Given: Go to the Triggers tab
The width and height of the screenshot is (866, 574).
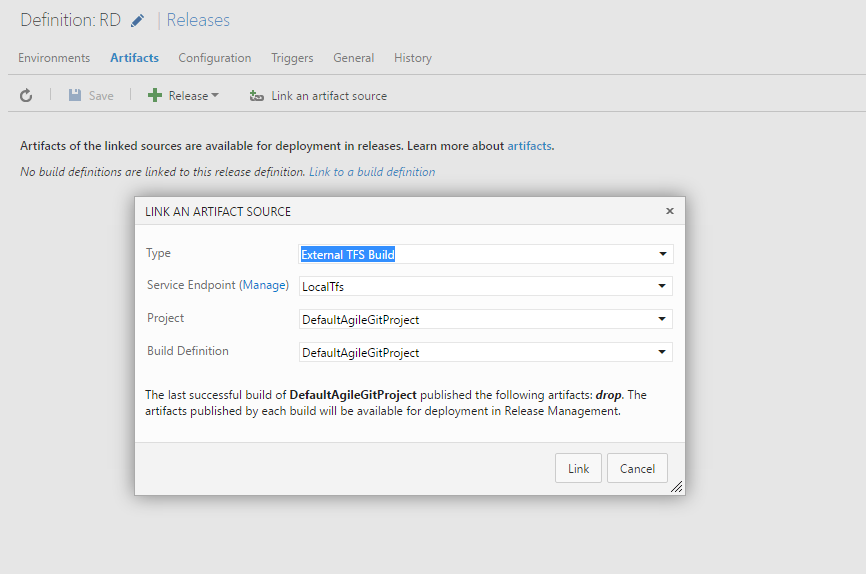Looking at the screenshot, I should [x=292, y=58].
